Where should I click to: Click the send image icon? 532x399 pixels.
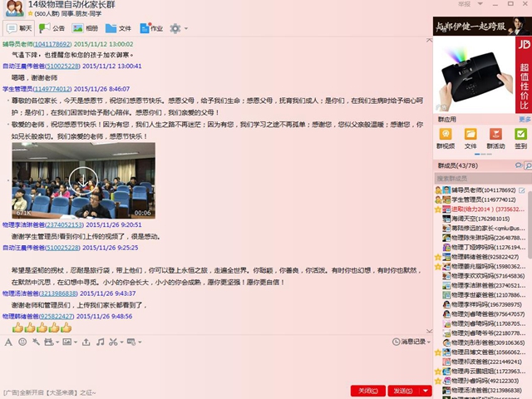(66, 342)
